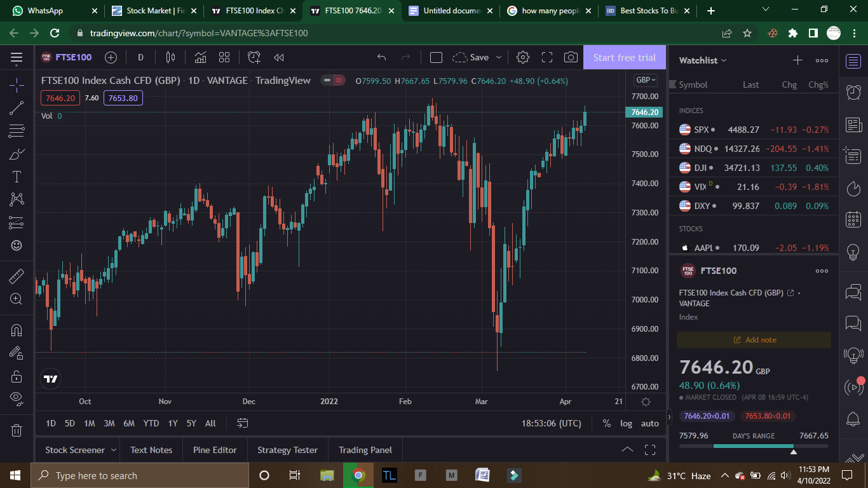Maximize the bottom panel
This screenshot has height=488, width=868.
(650, 450)
